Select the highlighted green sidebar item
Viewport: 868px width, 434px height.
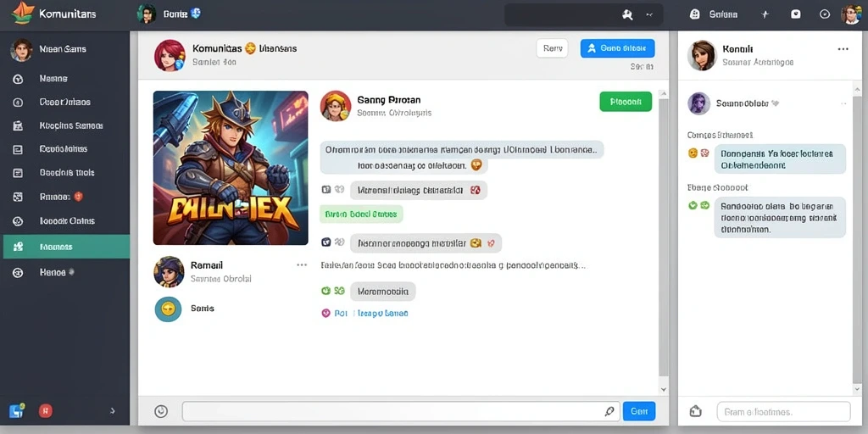(x=66, y=247)
